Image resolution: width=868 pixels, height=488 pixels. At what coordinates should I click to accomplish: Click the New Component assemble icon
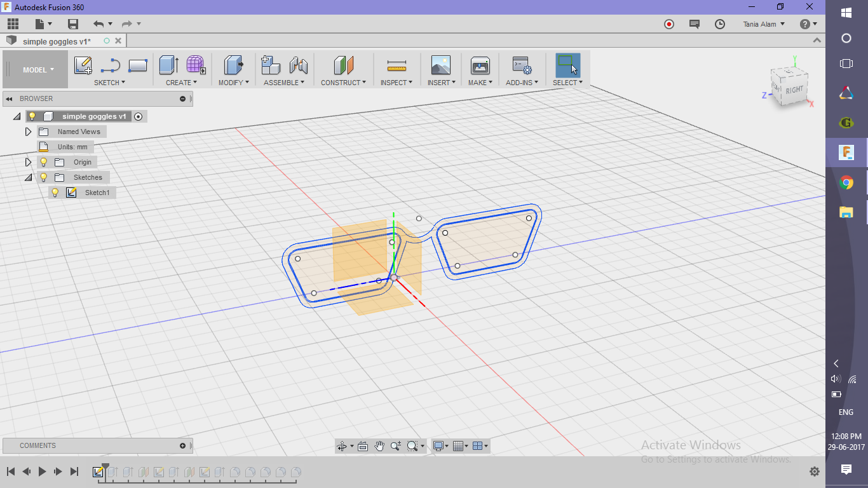[x=271, y=65]
